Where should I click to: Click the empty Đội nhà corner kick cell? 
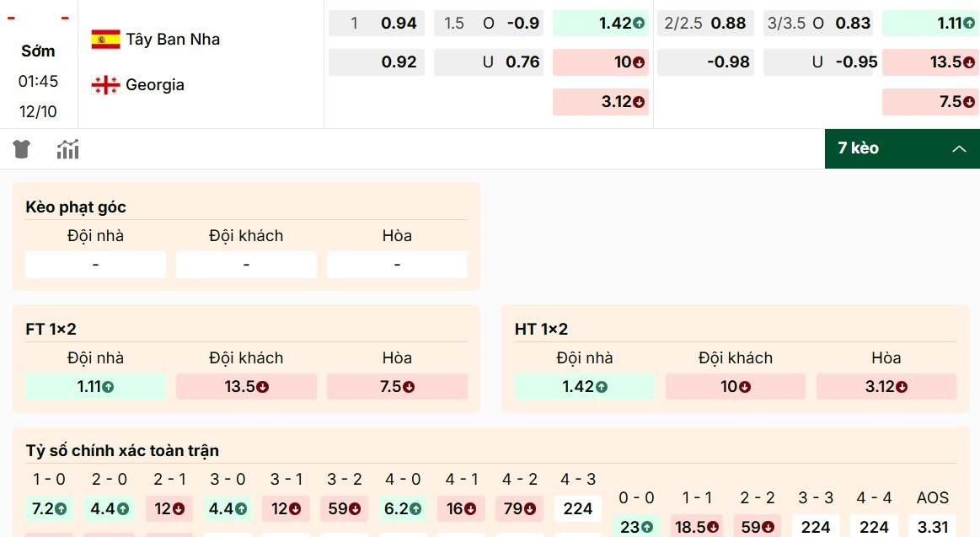(95, 264)
